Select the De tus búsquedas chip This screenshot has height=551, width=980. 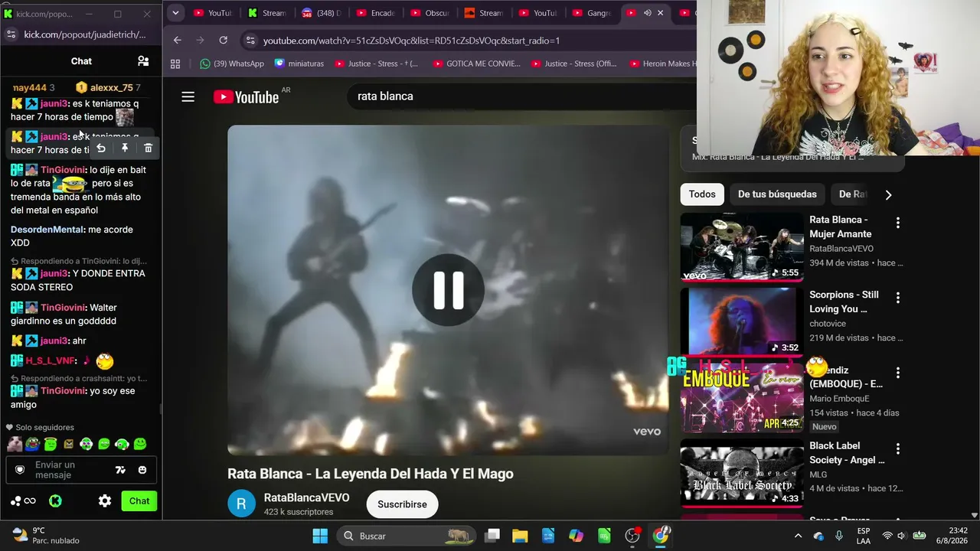pyautogui.click(x=777, y=194)
